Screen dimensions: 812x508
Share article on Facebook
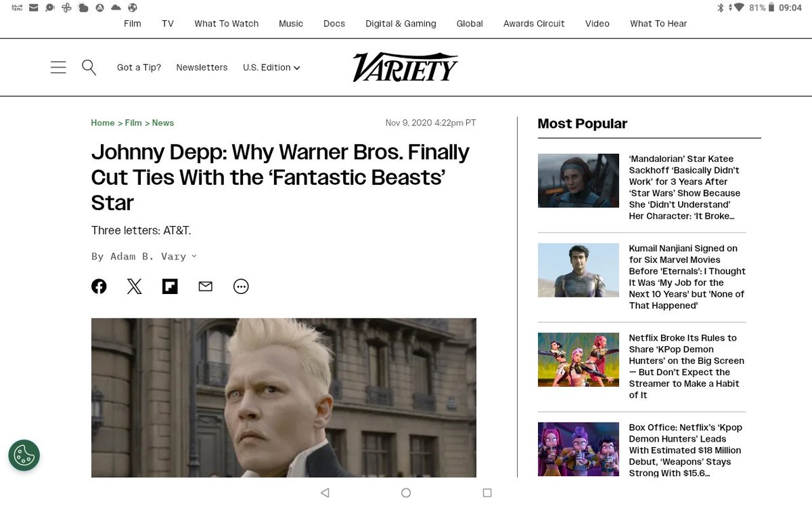[99, 287]
